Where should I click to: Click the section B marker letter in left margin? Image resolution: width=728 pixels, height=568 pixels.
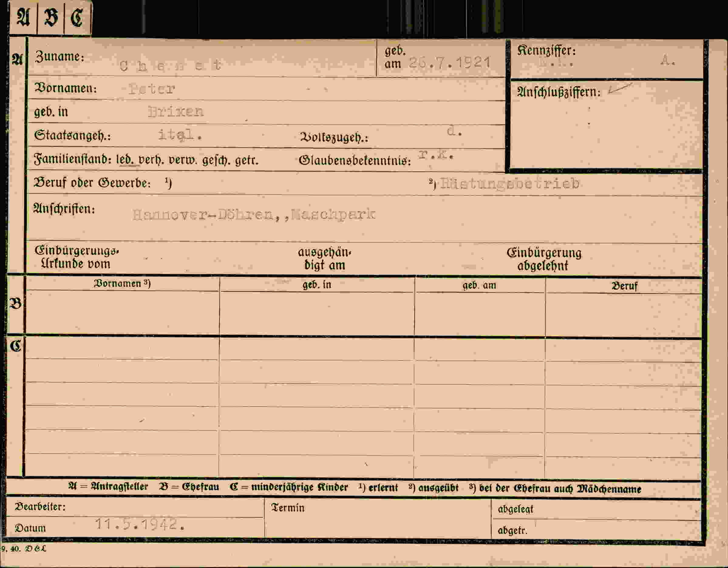click(16, 304)
